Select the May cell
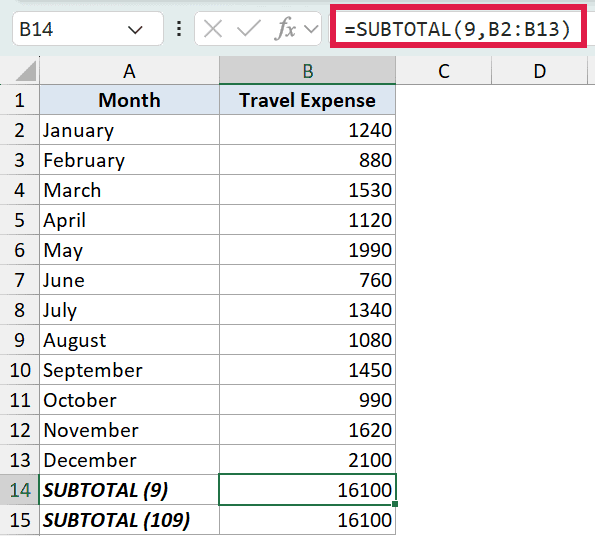Viewport: 595px width, 536px height. pos(129,250)
